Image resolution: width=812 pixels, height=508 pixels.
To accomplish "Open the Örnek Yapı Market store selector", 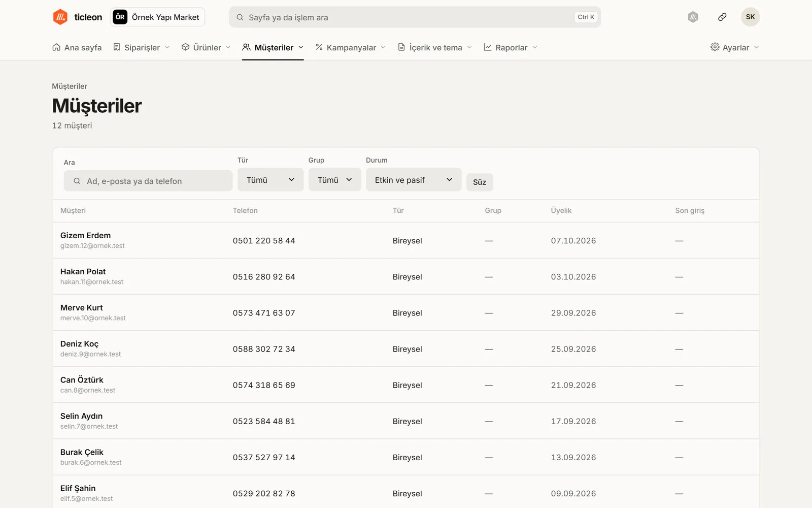I will pos(158,17).
